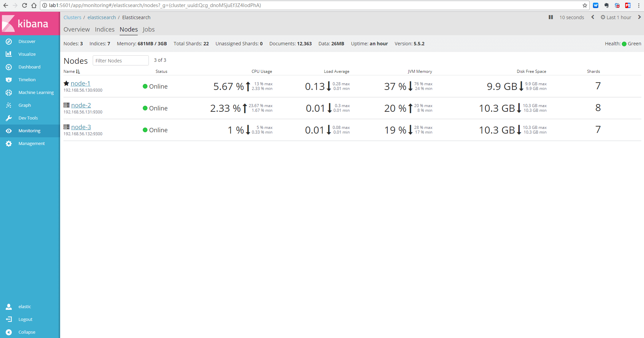Click the Online status for node-2
Viewport: 644px width, 338px height.
155,108
